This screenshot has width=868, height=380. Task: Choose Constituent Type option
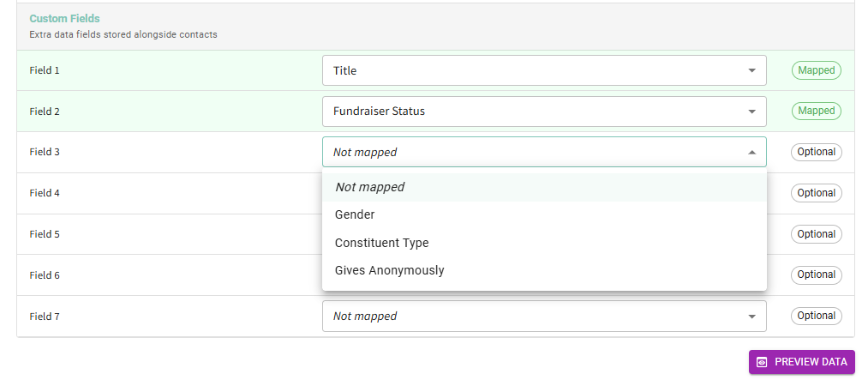click(x=381, y=243)
